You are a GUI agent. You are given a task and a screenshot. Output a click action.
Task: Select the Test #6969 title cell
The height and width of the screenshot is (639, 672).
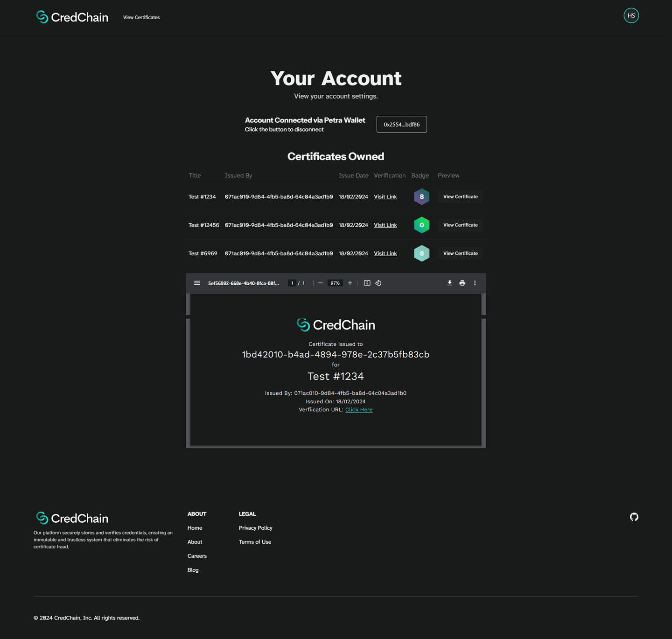click(x=203, y=253)
